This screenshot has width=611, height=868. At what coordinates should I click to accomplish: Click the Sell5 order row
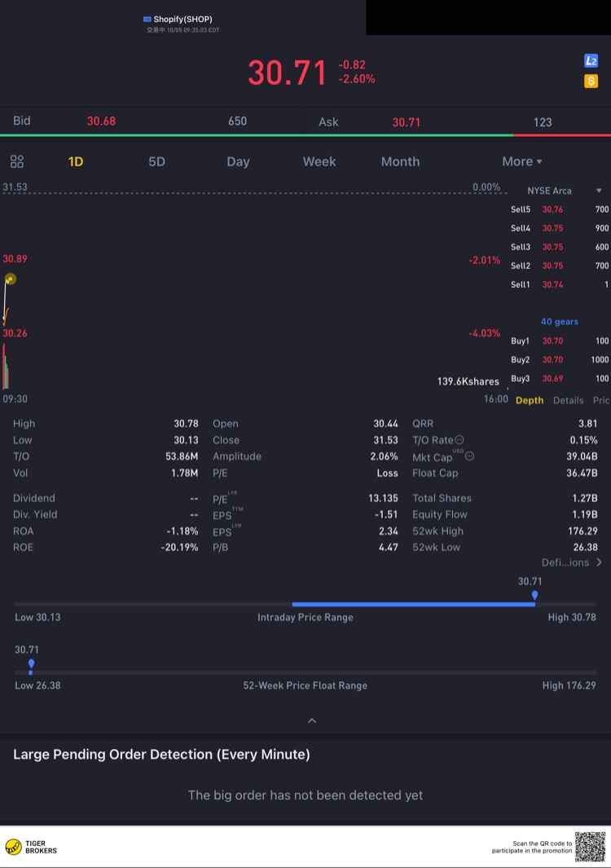click(560, 209)
